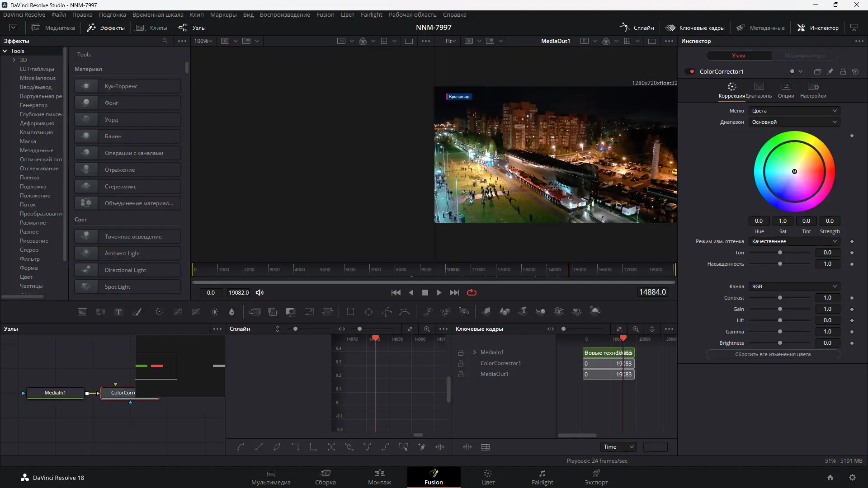Open the Hue change mode dropdown
The width and height of the screenshot is (868, 488).
(794, 241)
